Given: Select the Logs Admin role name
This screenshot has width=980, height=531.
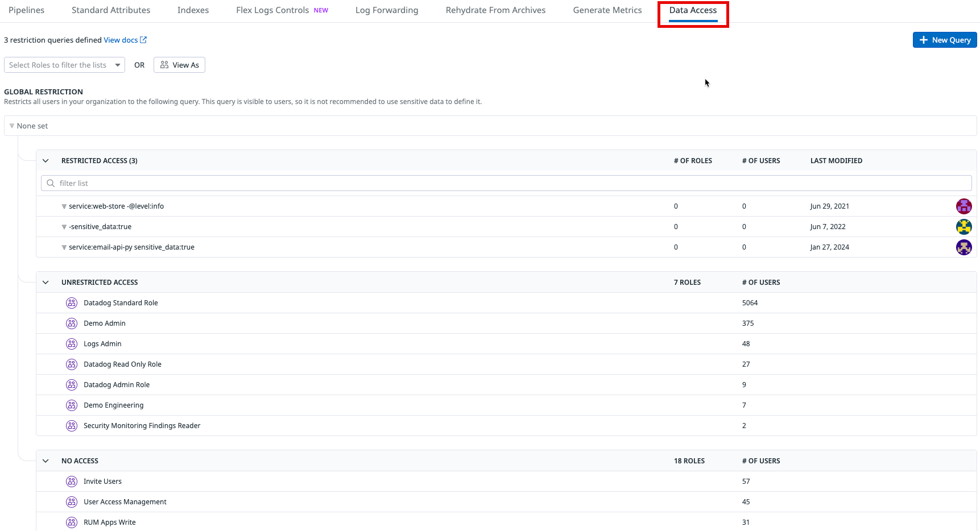Looking at the screenshot, I should [x=102, y=344].
